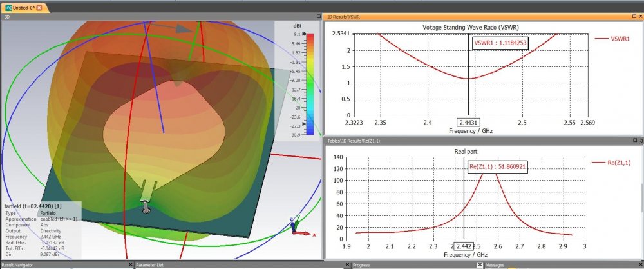Close the Parameter List panel

coord(347,265)
